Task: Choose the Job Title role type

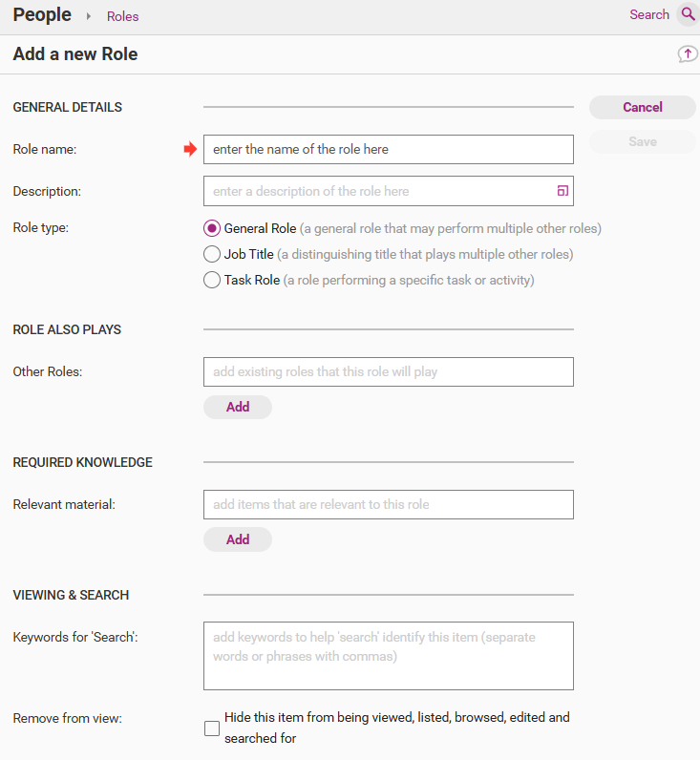Action: coord(212,255)
